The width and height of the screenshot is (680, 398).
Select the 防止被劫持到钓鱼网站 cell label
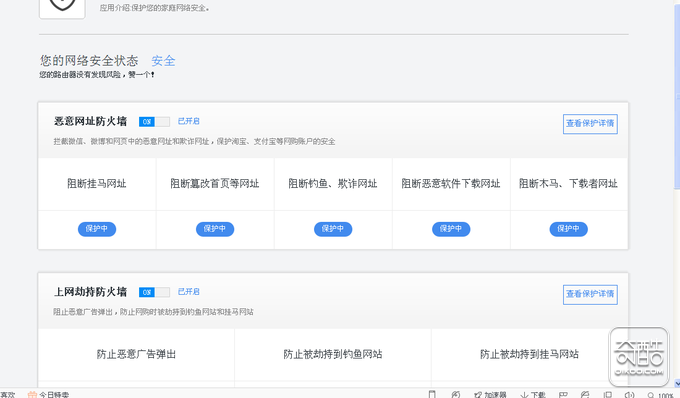[333, 354]
